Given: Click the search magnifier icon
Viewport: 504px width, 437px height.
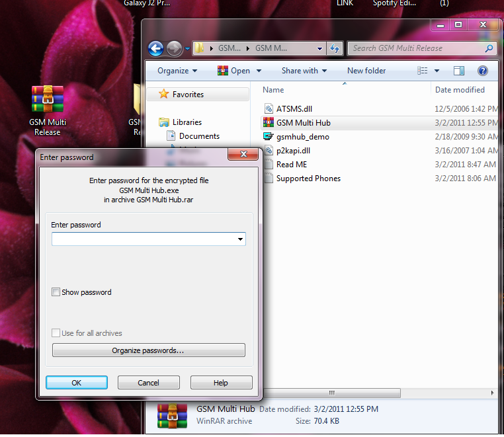Looking at the screenshot, I should pos(489,48).
